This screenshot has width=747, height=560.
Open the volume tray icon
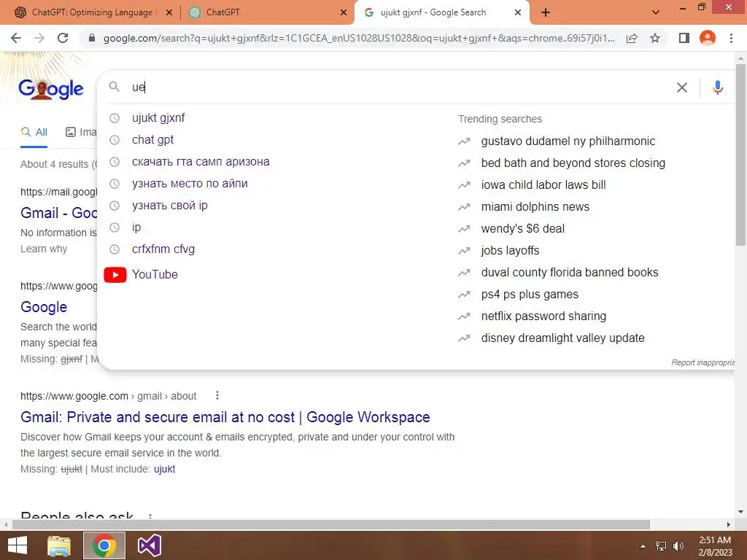pos(678,546)
